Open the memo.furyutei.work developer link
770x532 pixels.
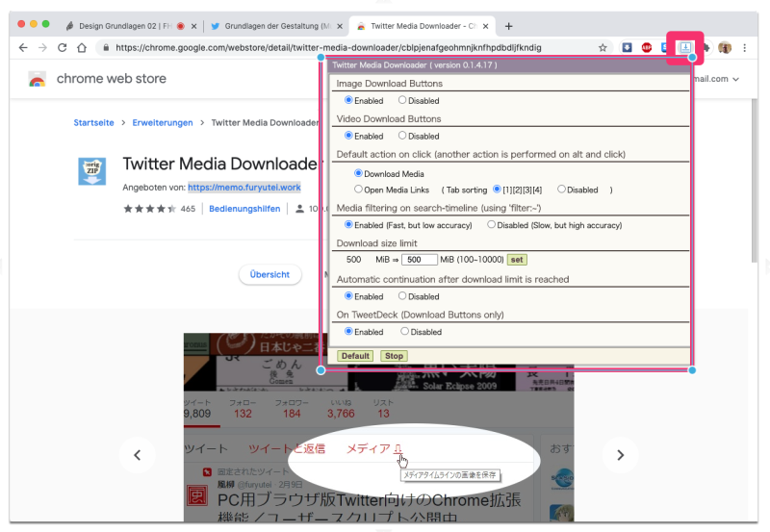pyautogui.click(x=244, y=188)
